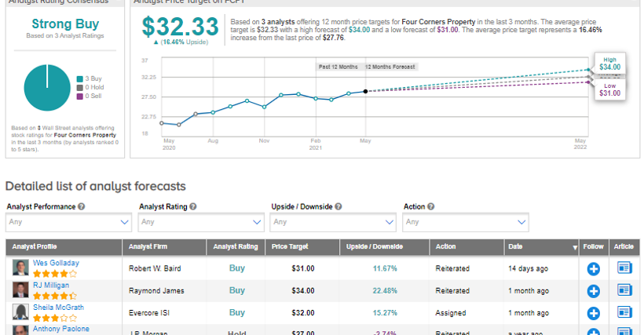Click purple Sell legend color swatch
Viewport: 644px width, 335px height.
click(x=79, y=96)
